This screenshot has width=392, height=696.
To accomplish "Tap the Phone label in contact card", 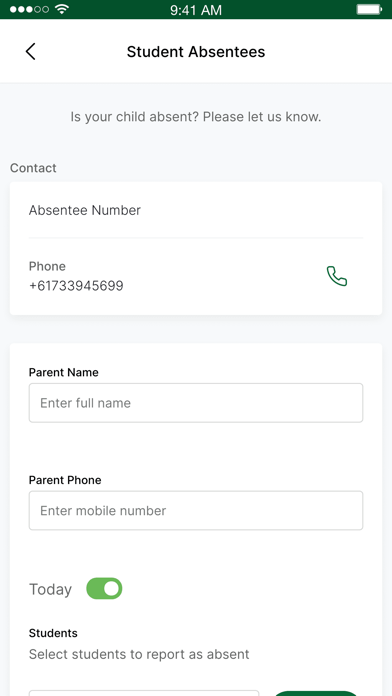I will pos(47,266).
